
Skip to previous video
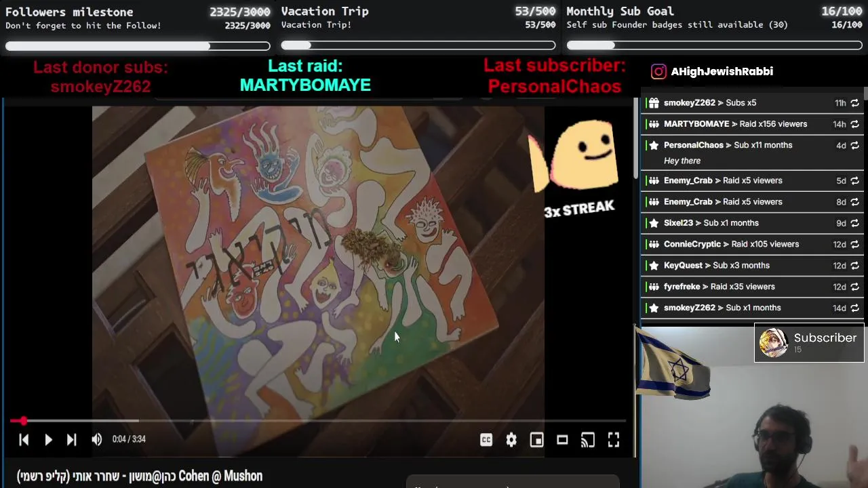point(24,440)
